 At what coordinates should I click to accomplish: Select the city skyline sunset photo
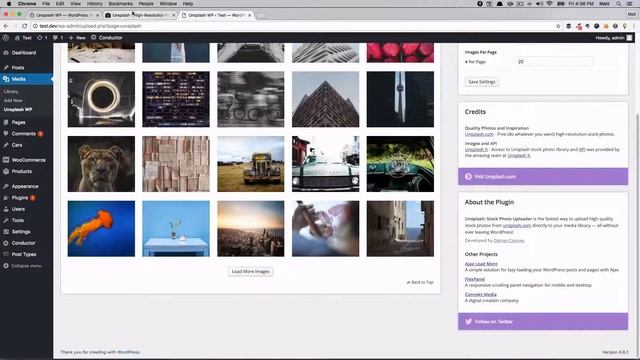251,229
